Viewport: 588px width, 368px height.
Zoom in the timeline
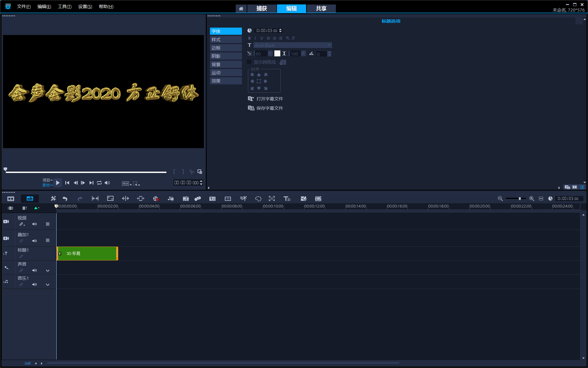click(x=532, y=199)
